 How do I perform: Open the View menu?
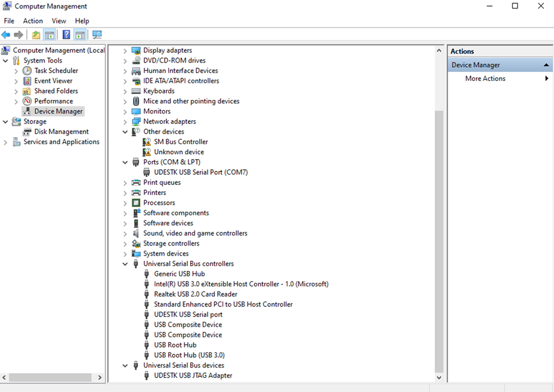coord(59,21)
